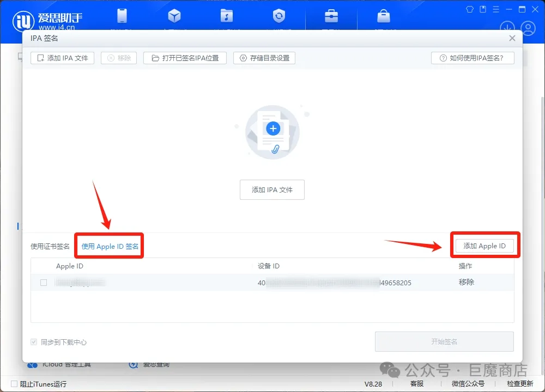Switch to 使用 Apple ID 签名 tab
Viewport: 545px width, 392px height.
pos(110,246)
